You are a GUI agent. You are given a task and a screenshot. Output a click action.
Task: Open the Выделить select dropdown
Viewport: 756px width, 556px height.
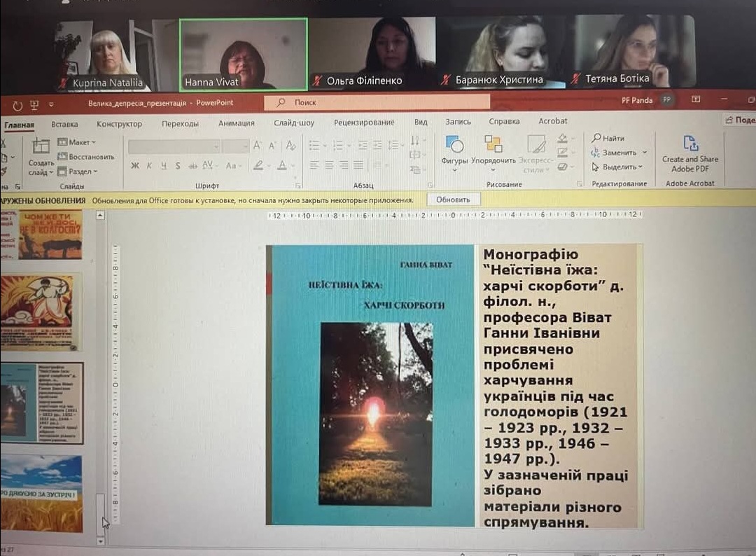click(x=617, y=167)
